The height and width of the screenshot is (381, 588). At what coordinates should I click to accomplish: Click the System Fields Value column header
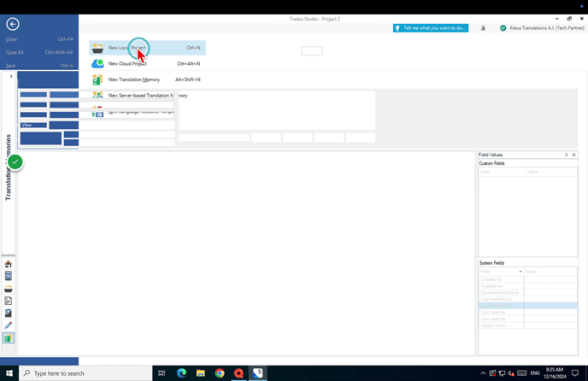pos(550,271)
